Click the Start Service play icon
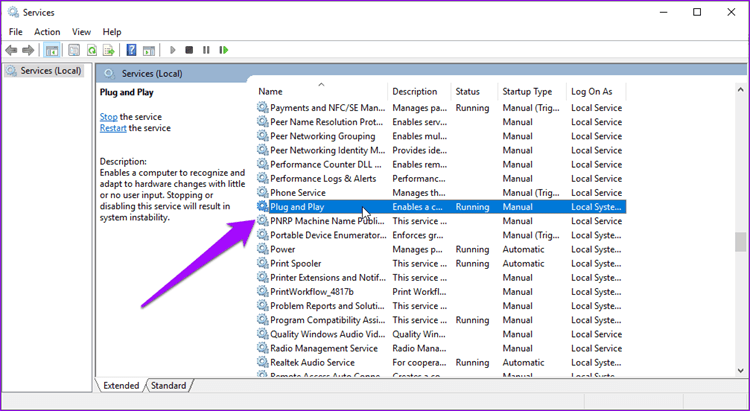 point(173,50)
